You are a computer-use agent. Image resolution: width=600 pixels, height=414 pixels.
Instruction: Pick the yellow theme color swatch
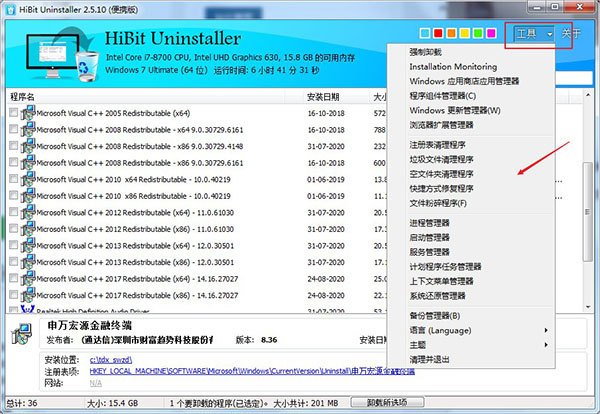click(465, 34)
